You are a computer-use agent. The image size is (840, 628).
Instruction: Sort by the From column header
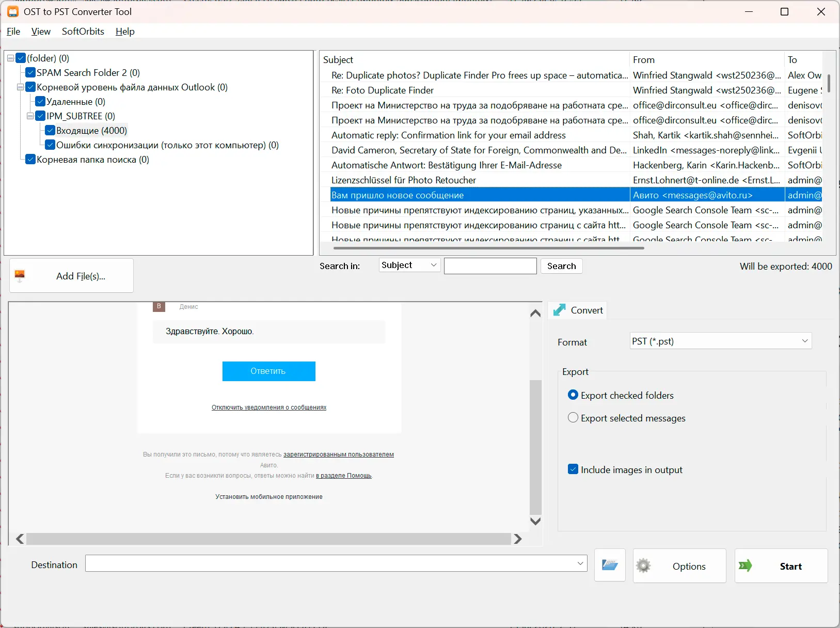(707, 59)
